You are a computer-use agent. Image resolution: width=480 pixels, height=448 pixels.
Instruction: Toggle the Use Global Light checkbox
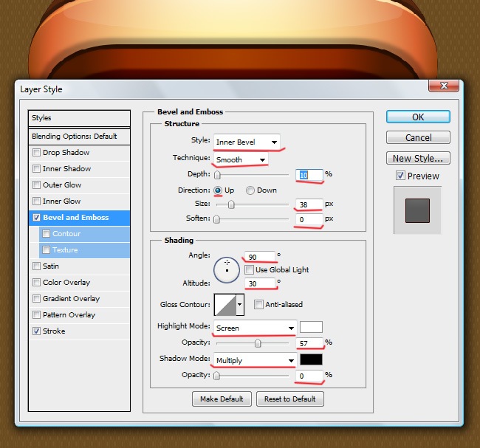click(249, 270)
